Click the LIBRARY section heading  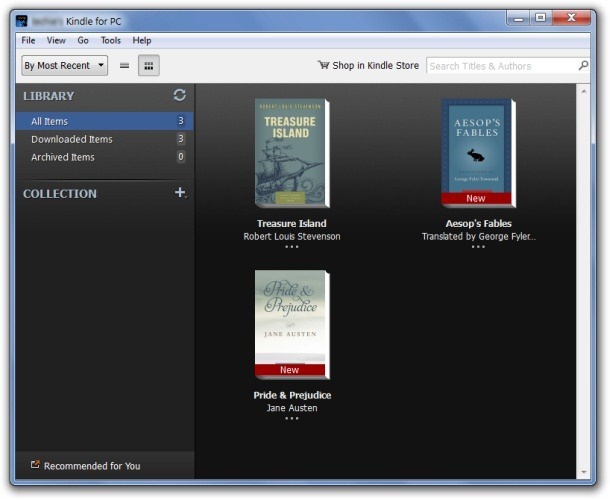click(49, 96)
